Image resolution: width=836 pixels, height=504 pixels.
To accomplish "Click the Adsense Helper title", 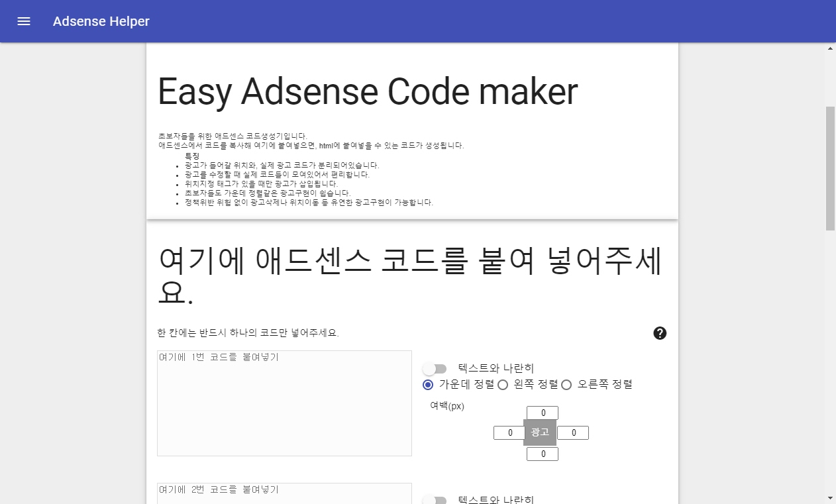I will (101, 21).
